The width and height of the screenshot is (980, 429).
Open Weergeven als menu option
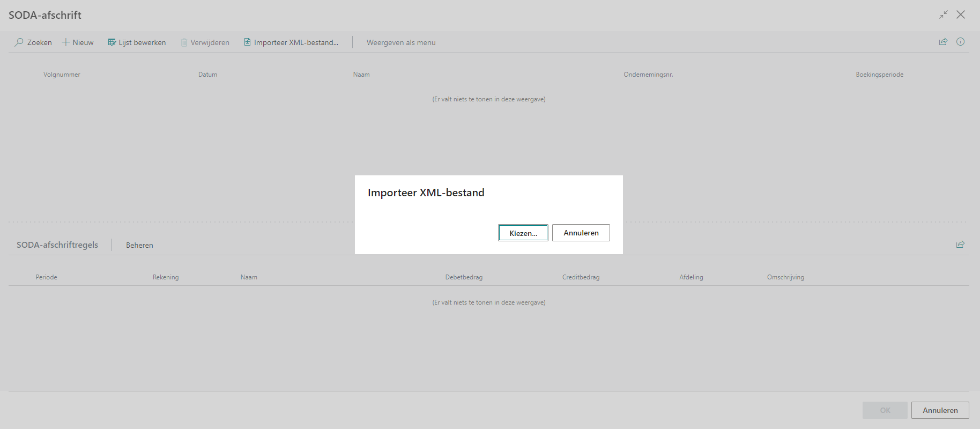pyautogui.click(x=401, y=42)
